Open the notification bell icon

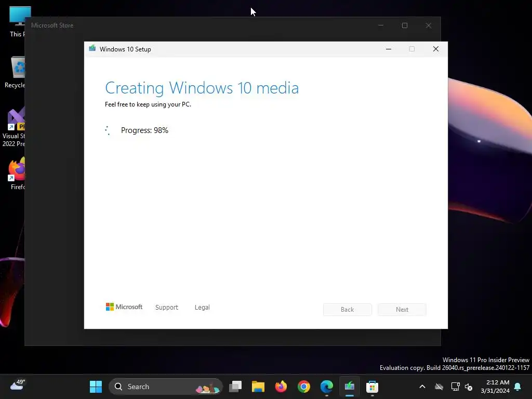518,387
